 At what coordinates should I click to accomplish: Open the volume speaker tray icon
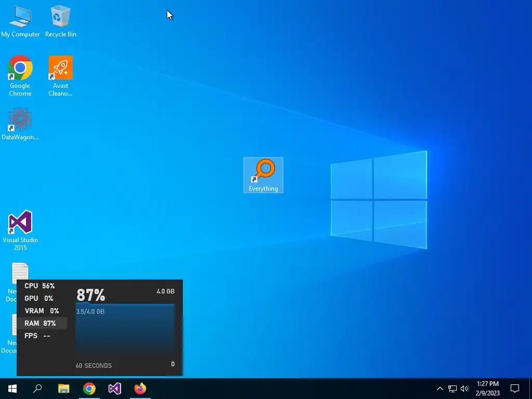coord(465,389)
